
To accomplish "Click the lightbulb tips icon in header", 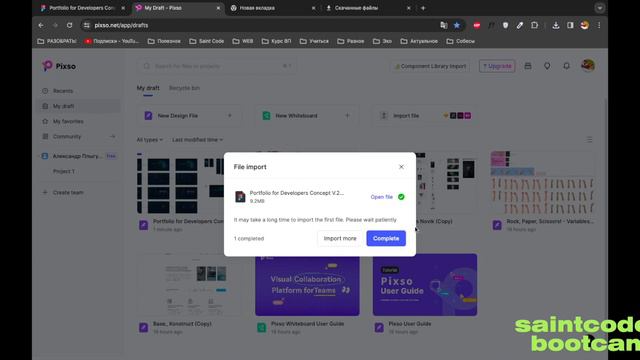I will [x=547, y=66].
